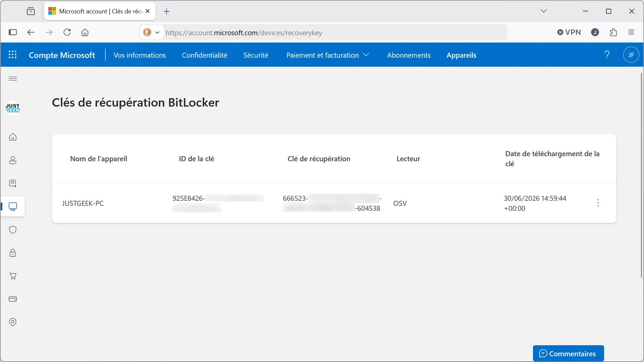644x362 pixels.
Task: Open the Confidentialité menu item
Action: pos(205,55)
